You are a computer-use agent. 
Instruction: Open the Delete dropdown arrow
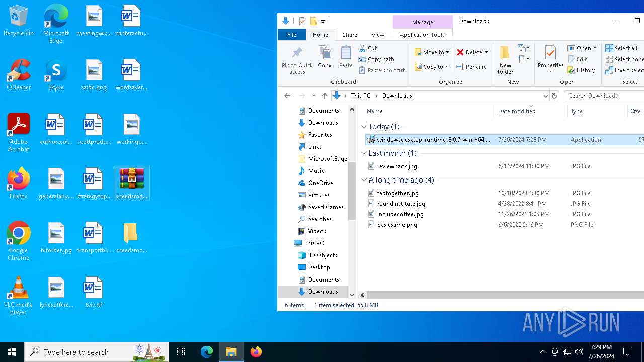pyautogui.click(x=486, y=52)
